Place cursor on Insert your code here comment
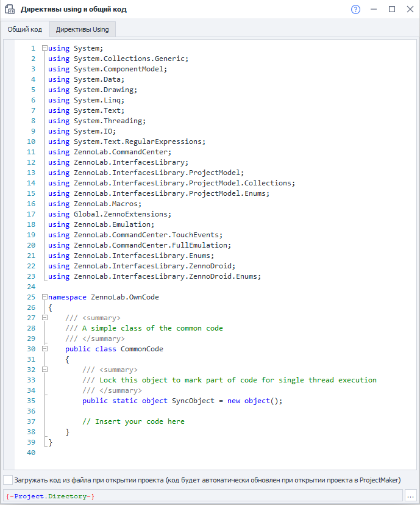The image size is (420, 505). (x=139, y=421)
